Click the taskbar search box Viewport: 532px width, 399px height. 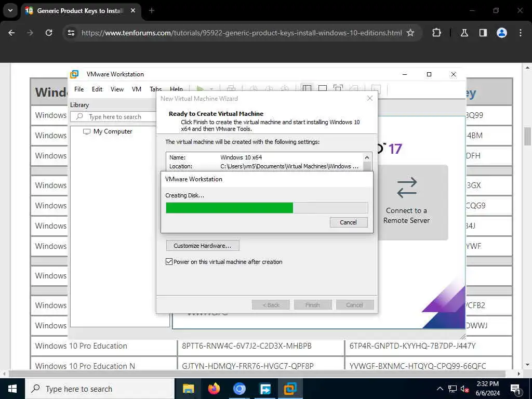99,389
